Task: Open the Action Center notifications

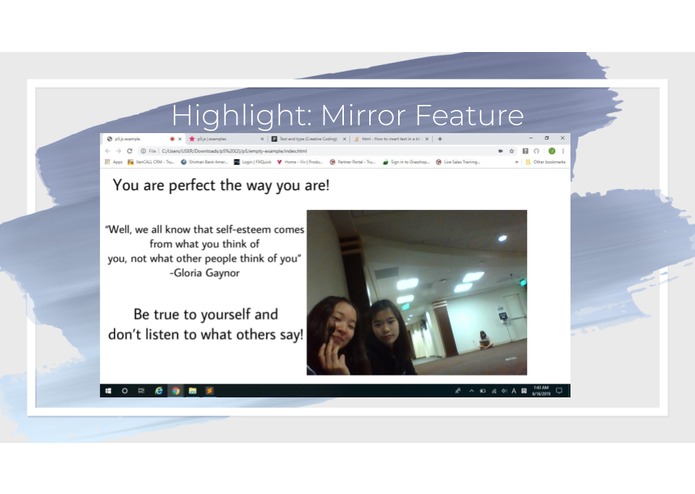Action: [x=559, y=391]
